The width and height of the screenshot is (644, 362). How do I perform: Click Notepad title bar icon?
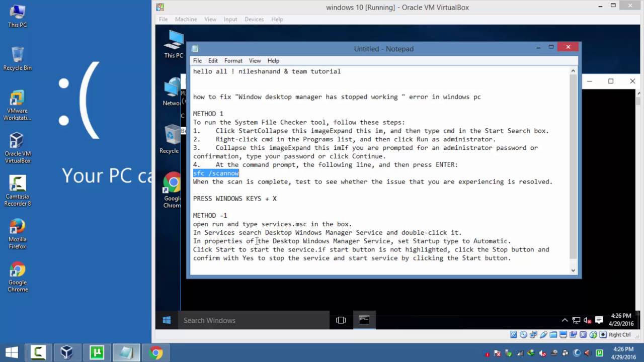pyautogui.click(x=195, y=49)
